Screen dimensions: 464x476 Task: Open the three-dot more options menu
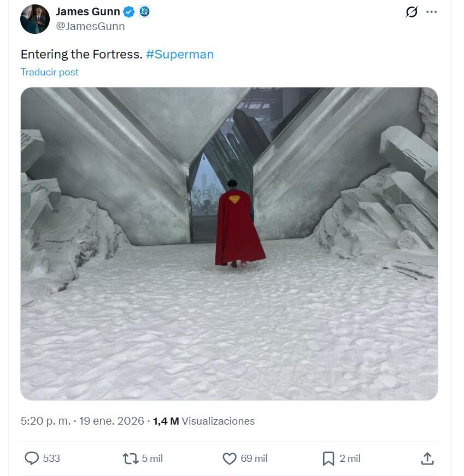click(432, 11)
